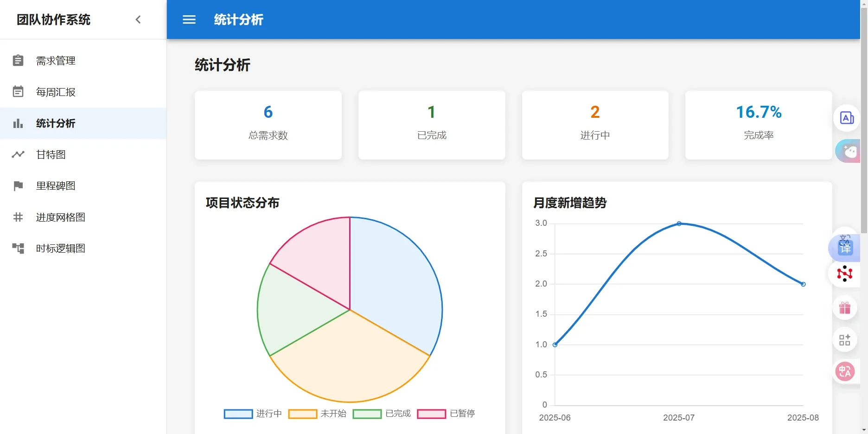Click the tree icon beside 时标逻辑图

click(x=18, y=249)
